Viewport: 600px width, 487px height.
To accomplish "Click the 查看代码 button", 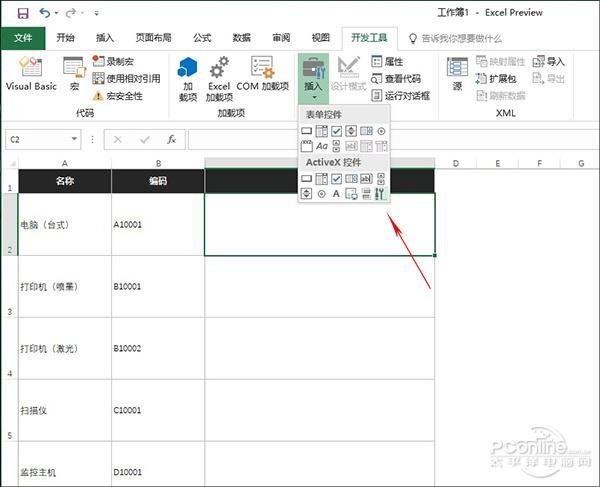I will (396, 78).
